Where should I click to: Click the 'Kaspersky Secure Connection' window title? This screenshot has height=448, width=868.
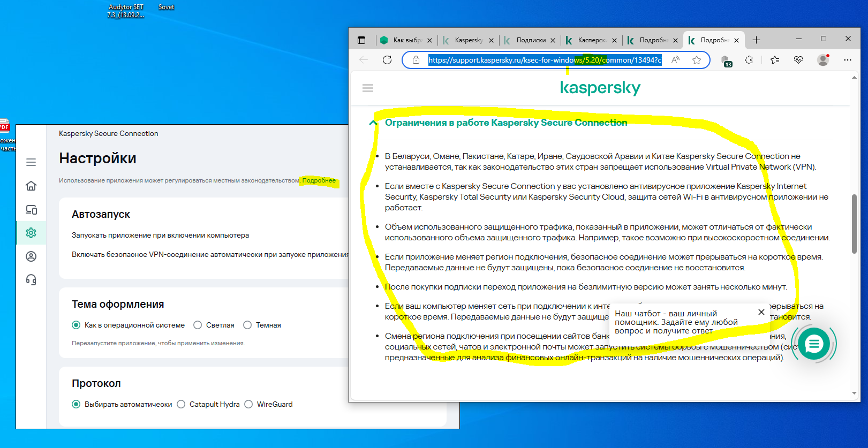pyautogui.click(x=109, y=133)
